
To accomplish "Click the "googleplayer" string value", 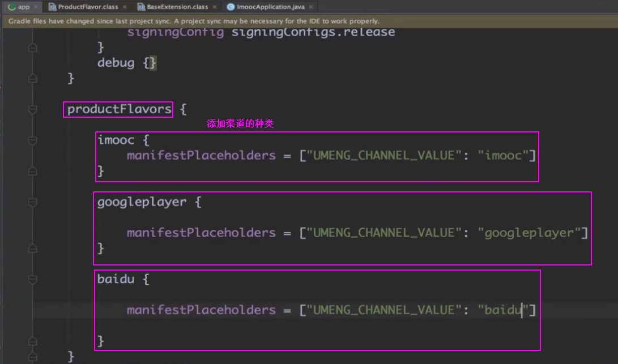I will coord(529,233).
